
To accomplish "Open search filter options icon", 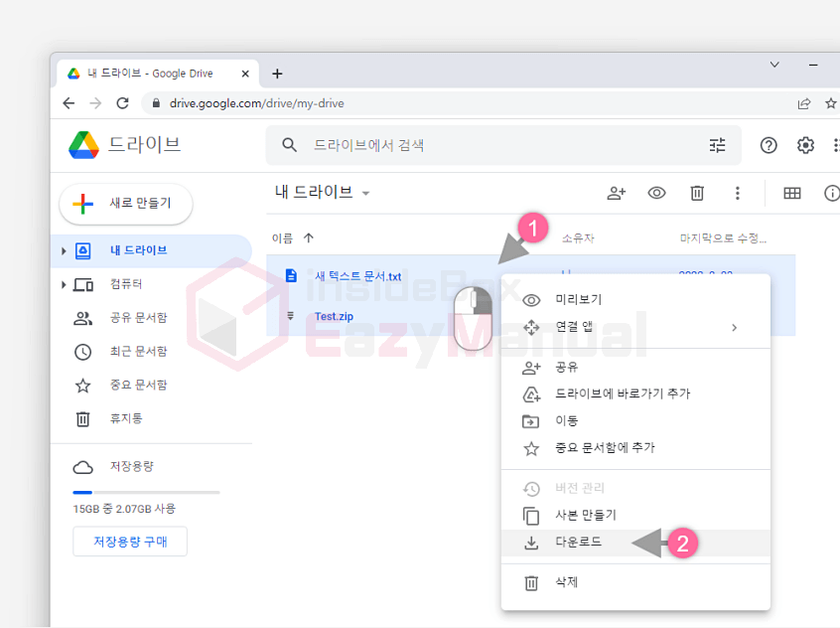I will [x=717, y=145].
